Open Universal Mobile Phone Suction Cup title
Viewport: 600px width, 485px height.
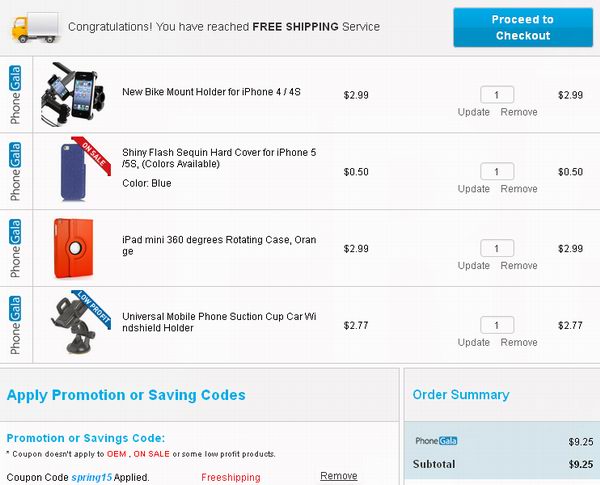point(219,322)
